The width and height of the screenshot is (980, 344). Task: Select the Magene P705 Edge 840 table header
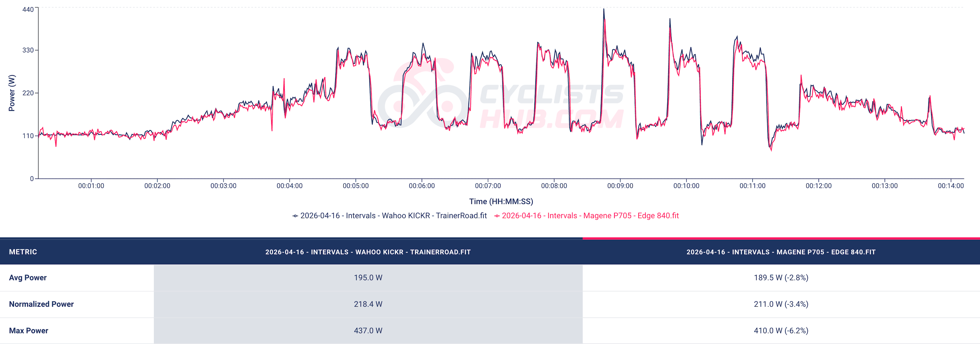pyautogui.click(x=781, y=252)
